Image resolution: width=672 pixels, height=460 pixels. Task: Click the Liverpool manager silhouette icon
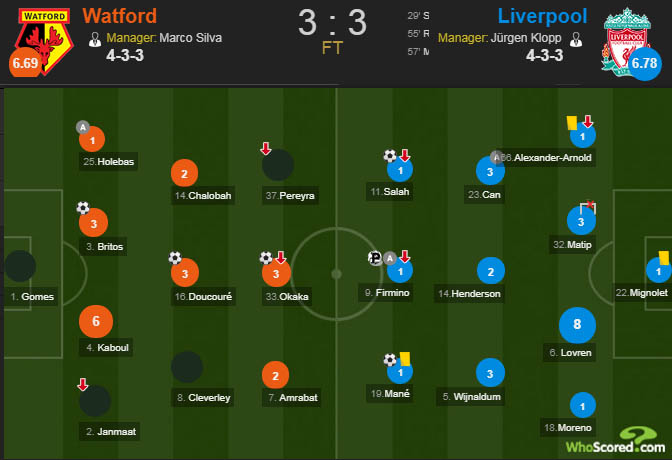coord(576,39)
